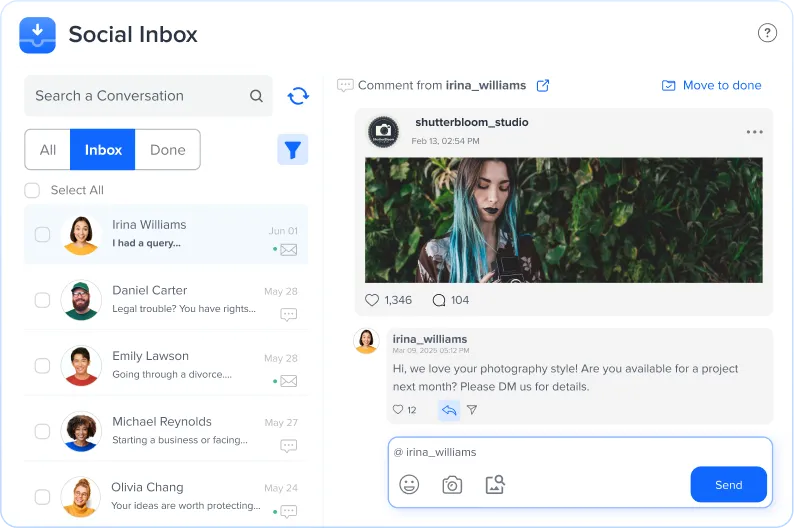Click the image search icon in reply box

[x=495, y=484]
